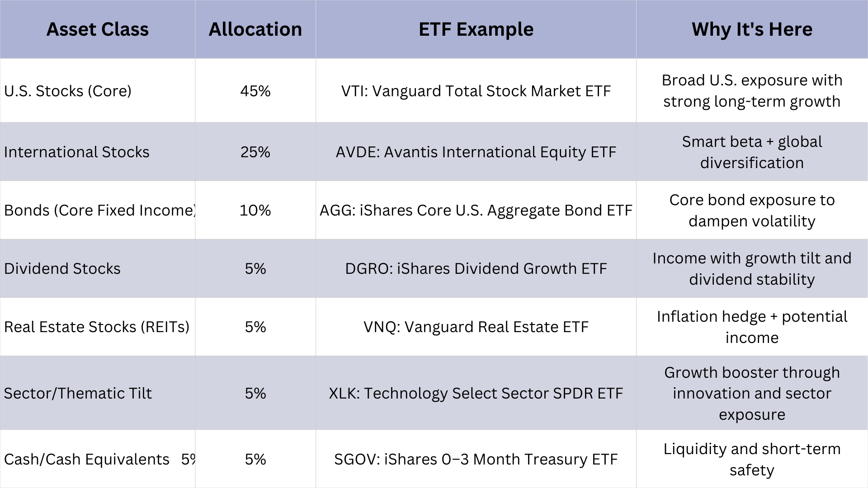This screenshot has width=868, height=488.
Task: Select the International Stocks row label
Action: click(76, 152)
